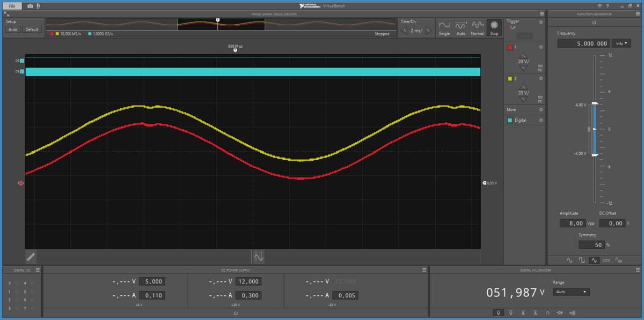Viewport: 644px width, 320px height.
Task: Edit +25V supply voltage 12,000 field
Action: [248, 281]
